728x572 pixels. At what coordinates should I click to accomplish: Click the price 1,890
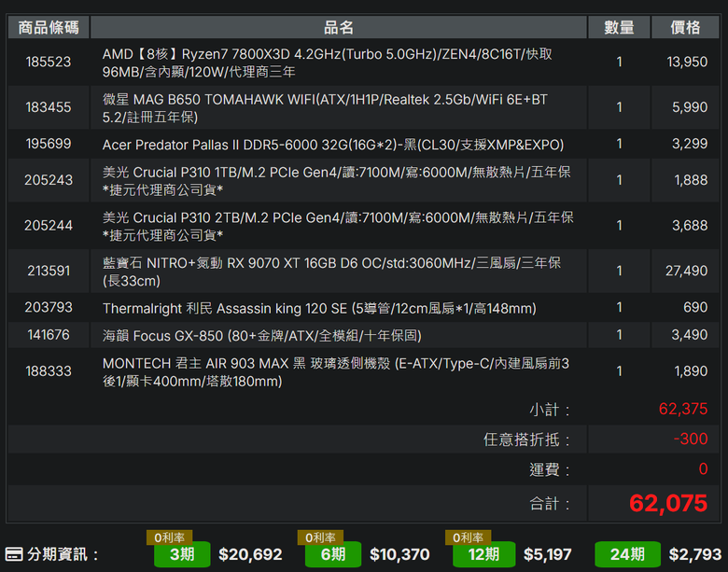coord(691,371)
